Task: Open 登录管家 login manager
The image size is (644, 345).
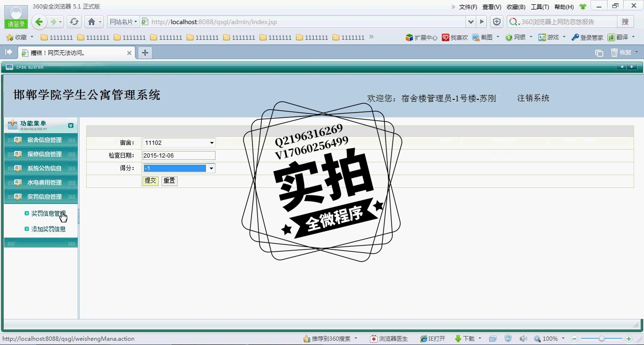Action: (x=587, y=37)
